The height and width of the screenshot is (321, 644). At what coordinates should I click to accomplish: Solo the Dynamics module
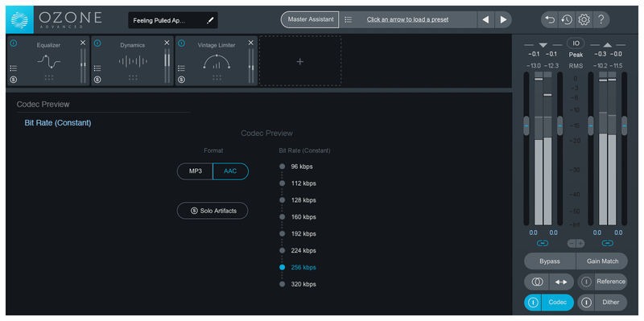click(97, 80)
